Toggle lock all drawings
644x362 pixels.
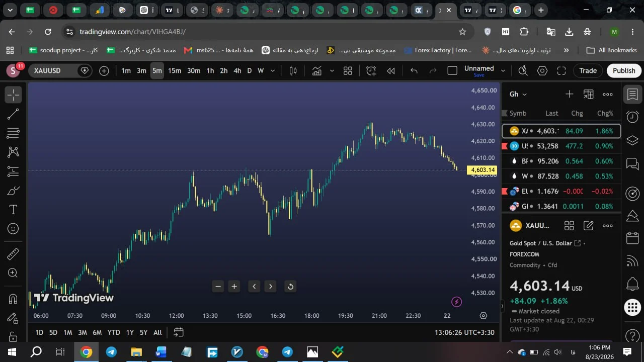click(13, 336)
